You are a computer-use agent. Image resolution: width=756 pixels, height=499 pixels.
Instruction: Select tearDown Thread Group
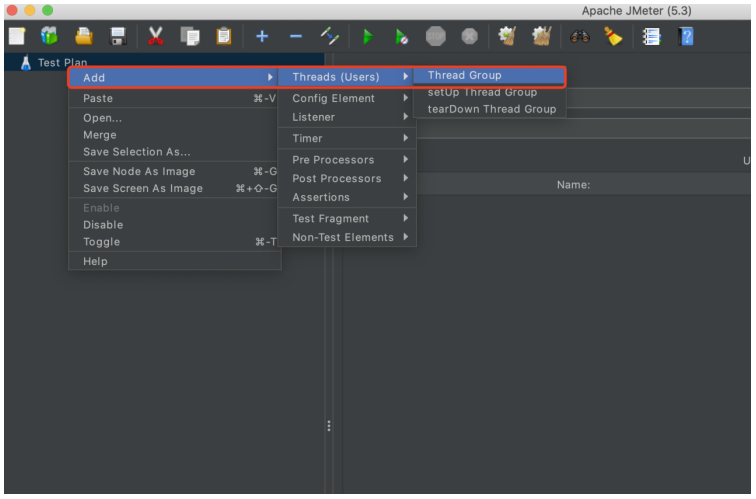tap(490, 109)
